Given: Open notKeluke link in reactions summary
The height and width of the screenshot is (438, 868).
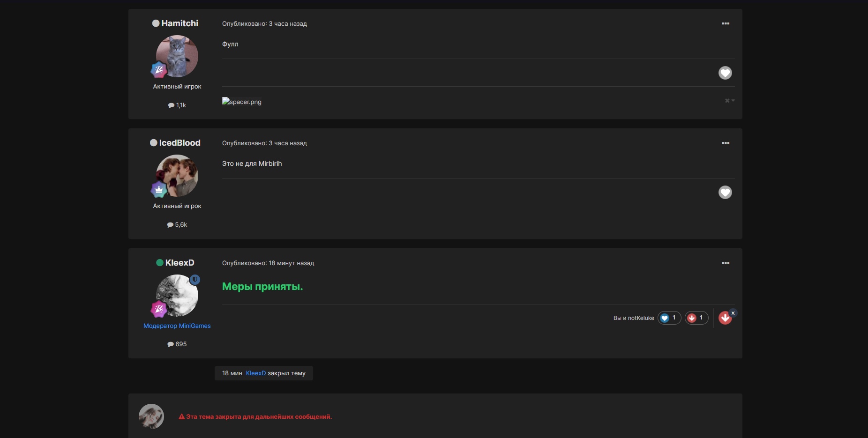Looking at the screenshot, I should tap(641, 318).
